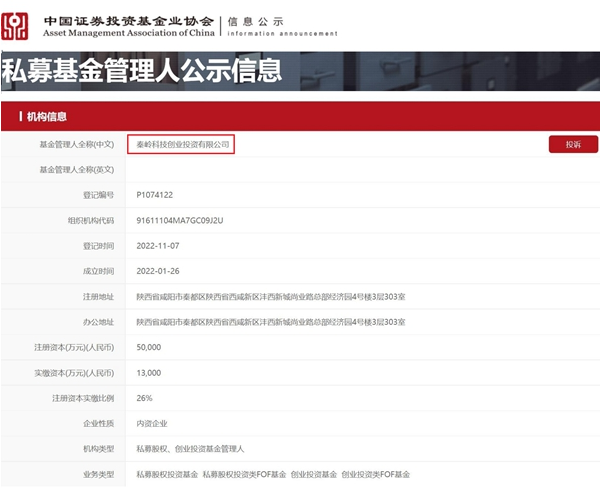The width and height of the screenshot is (600, 492).
Task: Click registration number P1074122
Action: click(x=155, y=195)
